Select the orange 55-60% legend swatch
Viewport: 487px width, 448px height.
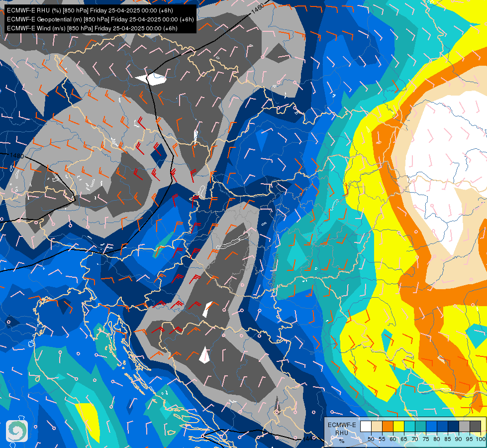(x=388, y=426)
